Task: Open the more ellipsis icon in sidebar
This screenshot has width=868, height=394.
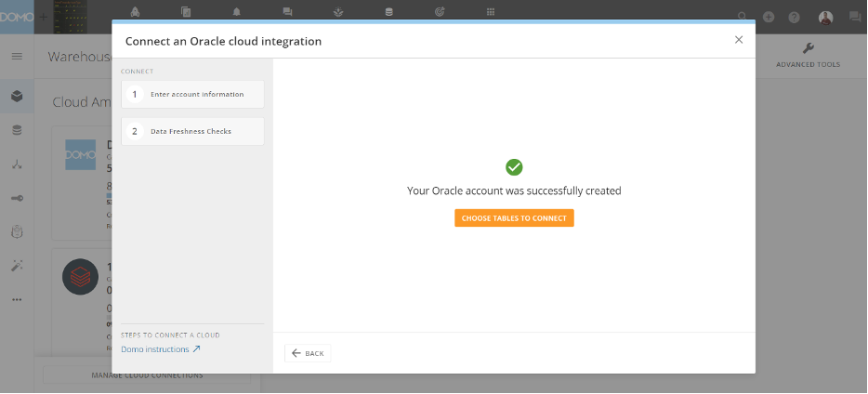Action: tap(17, 299)
